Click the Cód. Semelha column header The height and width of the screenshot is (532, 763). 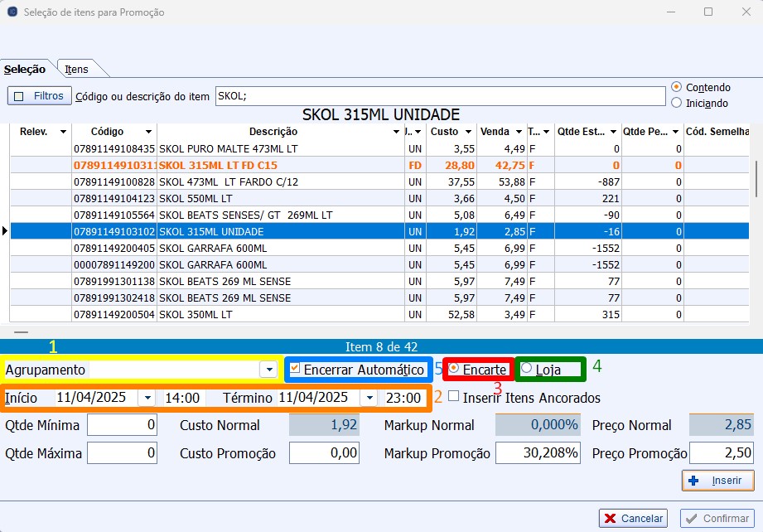(x=717, y=132)
